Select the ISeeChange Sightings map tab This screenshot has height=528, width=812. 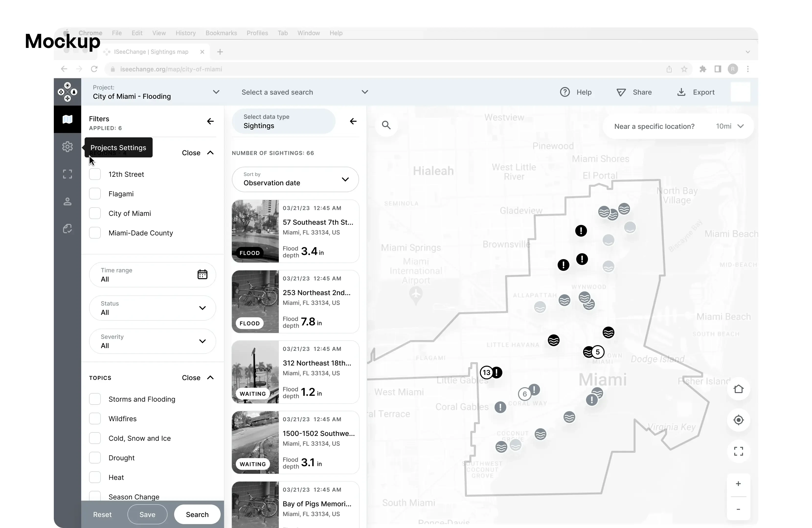pyautogui.click(x=151, y=52)
